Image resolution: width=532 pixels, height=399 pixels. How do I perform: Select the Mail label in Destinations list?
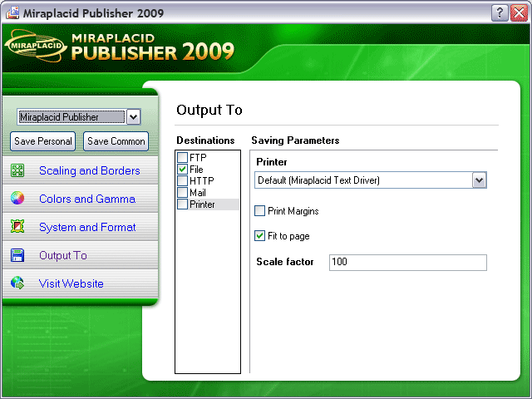(x=198, y=193)
